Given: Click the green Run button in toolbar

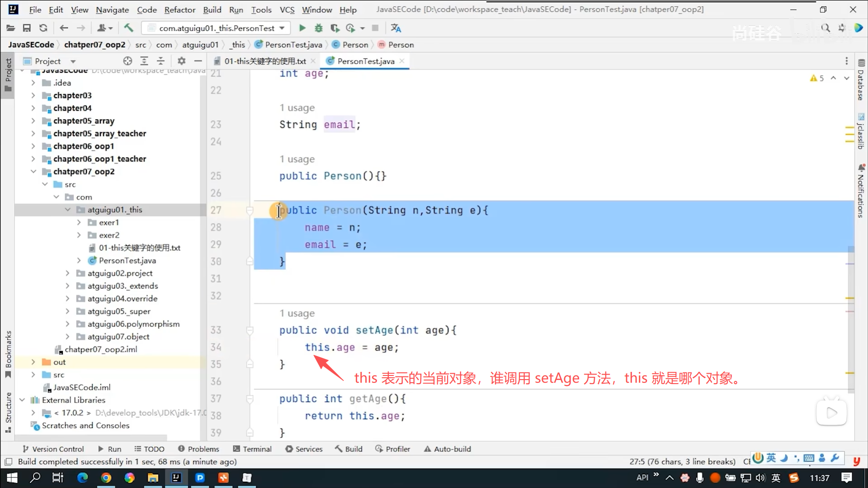Looking at the screenshot, I should pos(302,28).
